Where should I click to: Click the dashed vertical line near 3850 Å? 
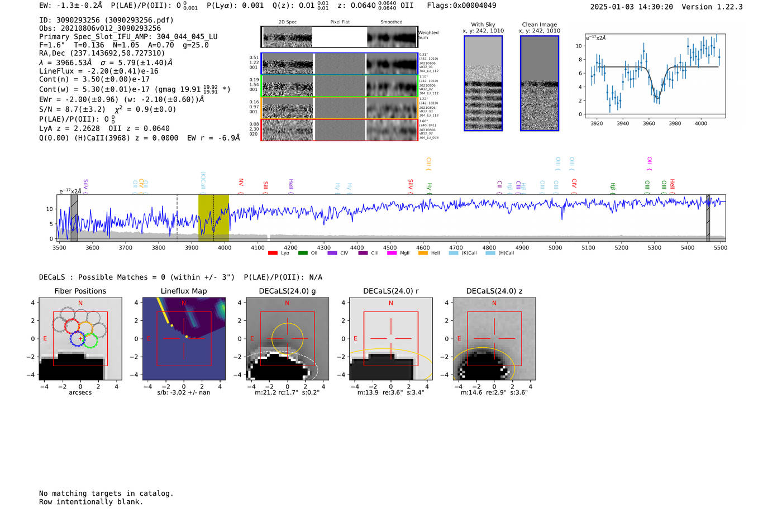pyautogui.click(x=177, y=218)
